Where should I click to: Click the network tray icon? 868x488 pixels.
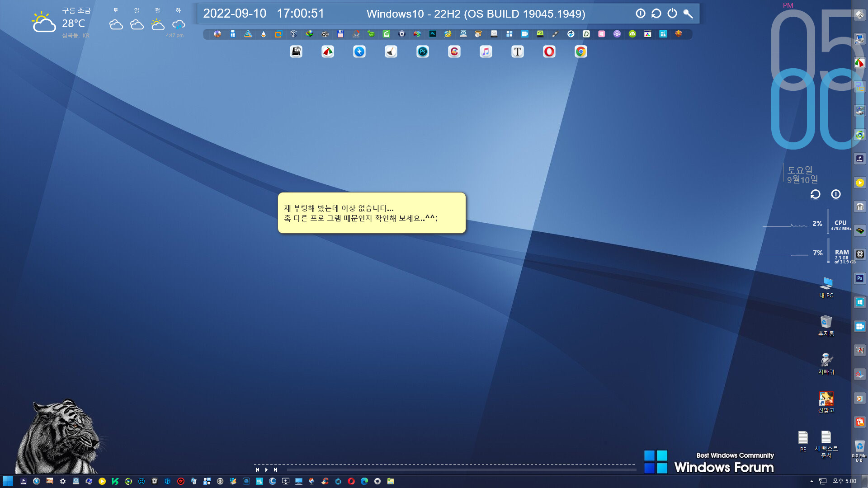click(823, 481)
